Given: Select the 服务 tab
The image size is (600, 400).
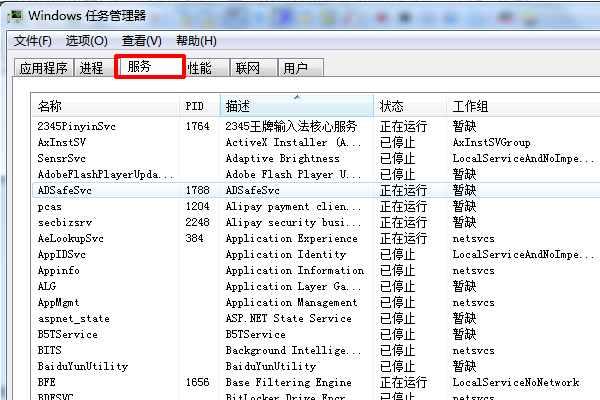Looking at the screenshot, I should point(147,67).
